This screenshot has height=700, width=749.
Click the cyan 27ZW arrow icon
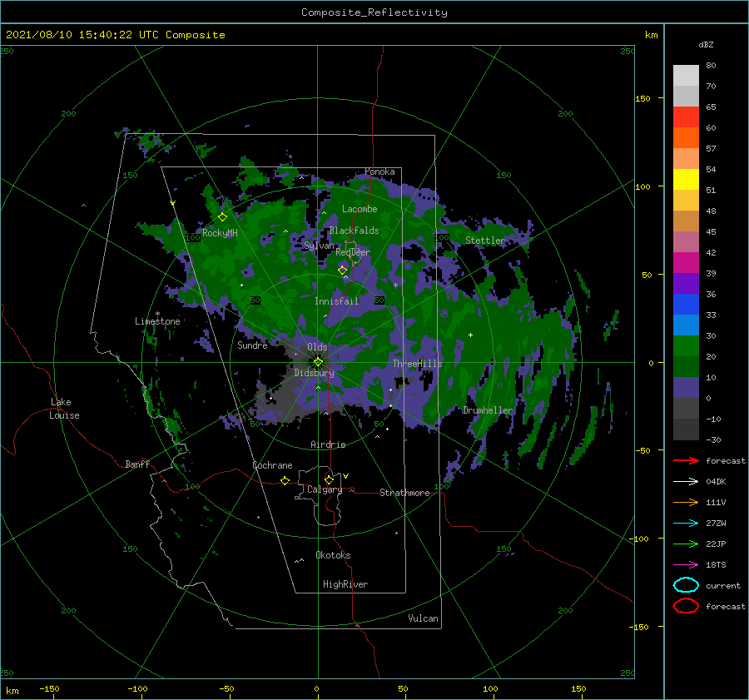click(x=686, y=524)
